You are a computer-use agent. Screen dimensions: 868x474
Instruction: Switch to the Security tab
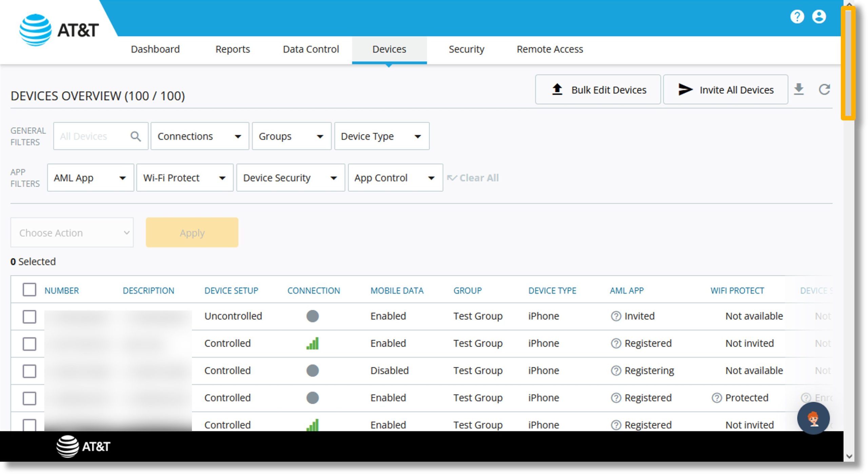(x=466, y=49)
